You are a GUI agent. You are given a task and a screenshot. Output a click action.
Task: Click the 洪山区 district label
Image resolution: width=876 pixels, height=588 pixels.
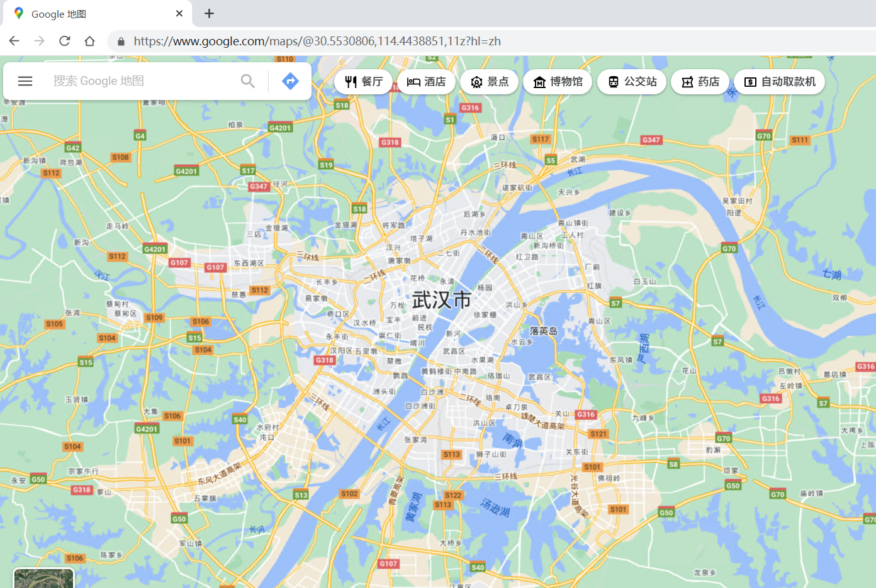[x=485, y=423]
